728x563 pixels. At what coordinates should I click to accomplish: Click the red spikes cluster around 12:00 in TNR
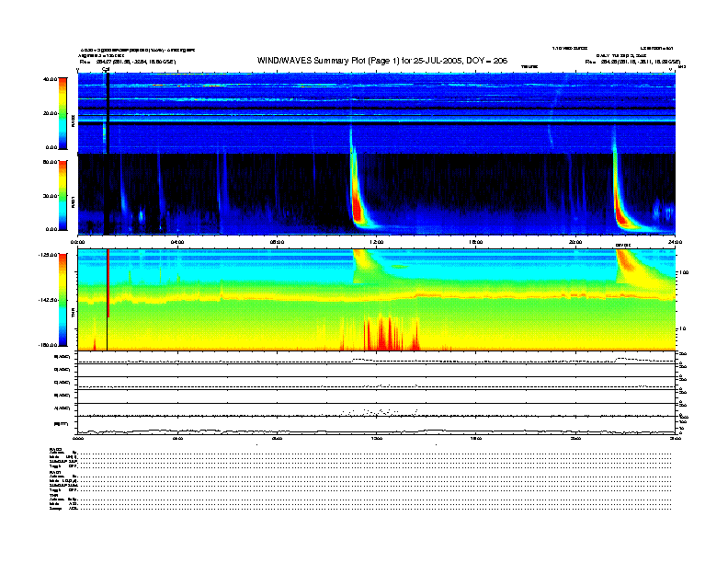(383, 333)
